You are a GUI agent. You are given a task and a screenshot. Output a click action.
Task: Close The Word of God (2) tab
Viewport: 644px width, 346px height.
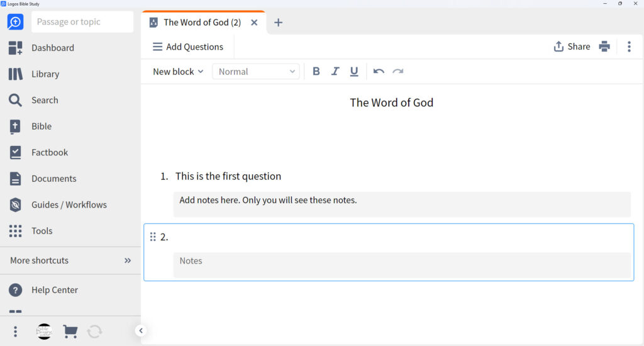(x=254, y=23)
